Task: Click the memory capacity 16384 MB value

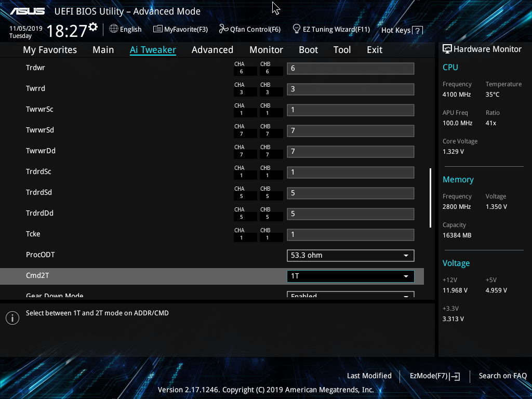Action: pyautogui.click(x=457, y=235)
